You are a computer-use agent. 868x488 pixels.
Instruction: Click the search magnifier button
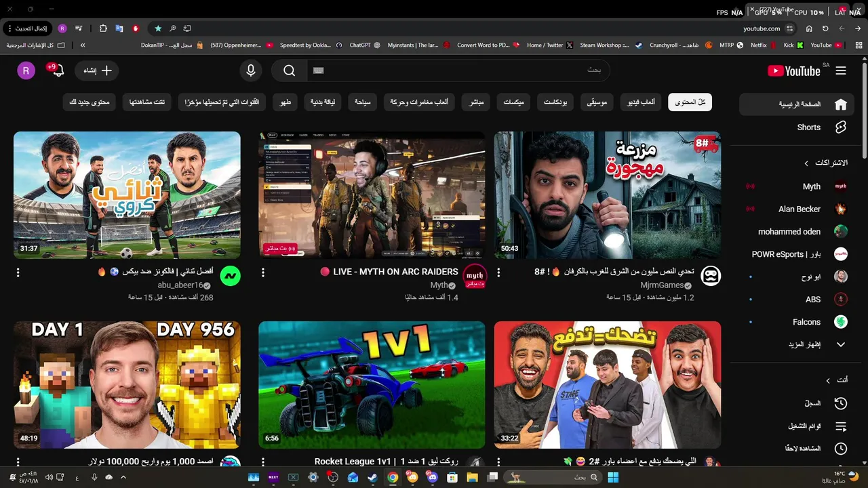(x=290, y=70)
